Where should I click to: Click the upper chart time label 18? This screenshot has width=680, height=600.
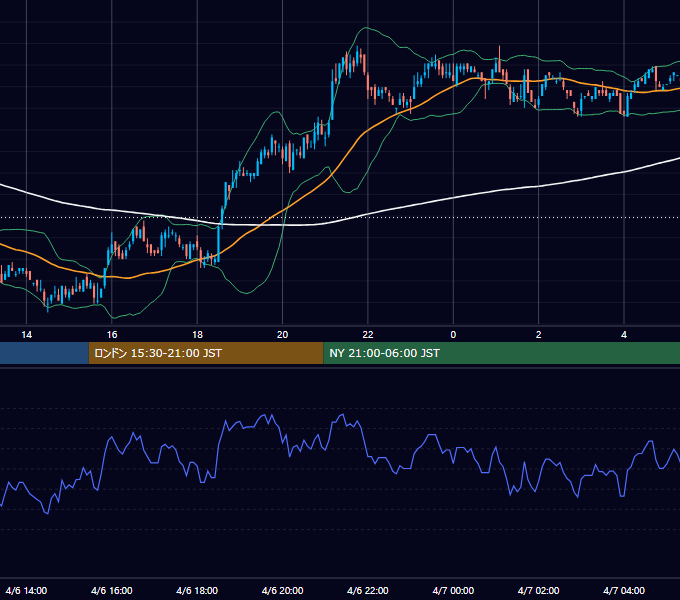pos(197,335)
